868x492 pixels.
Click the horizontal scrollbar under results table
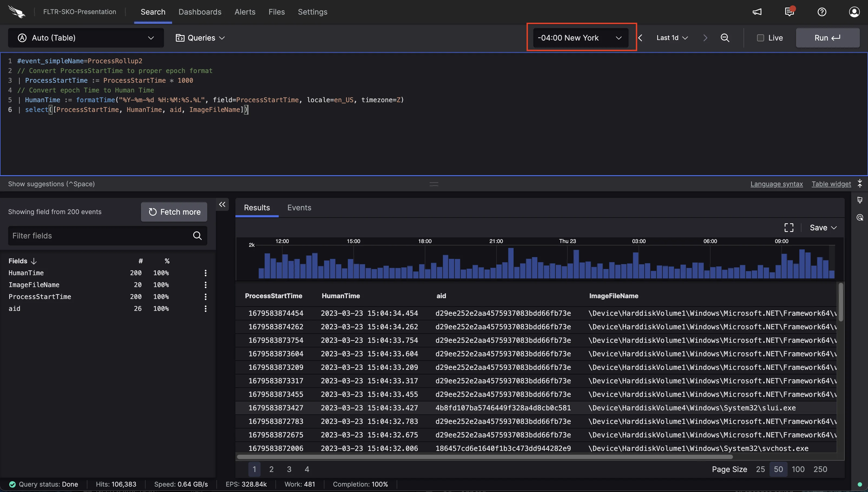485,457
